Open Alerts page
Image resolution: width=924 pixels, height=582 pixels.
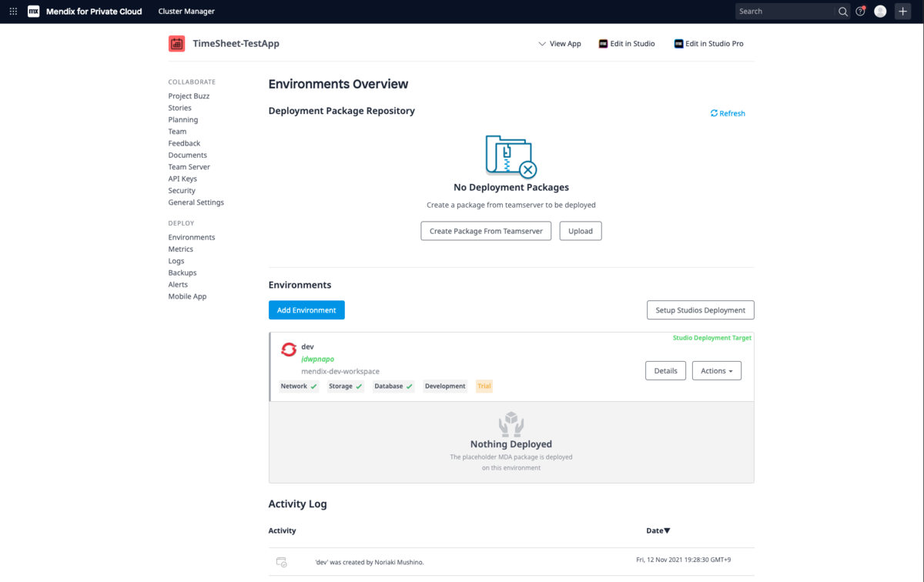tap(178, 285)
